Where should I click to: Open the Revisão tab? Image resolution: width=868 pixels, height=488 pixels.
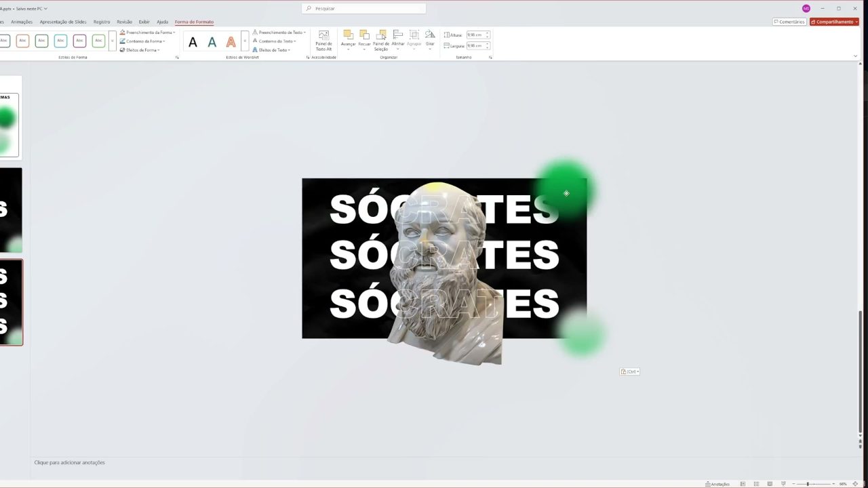124,22
